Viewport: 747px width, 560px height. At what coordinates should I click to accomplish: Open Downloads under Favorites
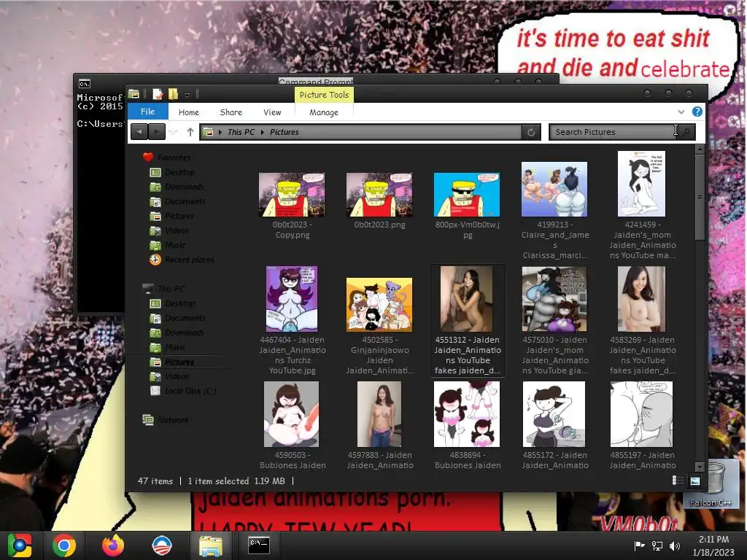coord(185,187)
